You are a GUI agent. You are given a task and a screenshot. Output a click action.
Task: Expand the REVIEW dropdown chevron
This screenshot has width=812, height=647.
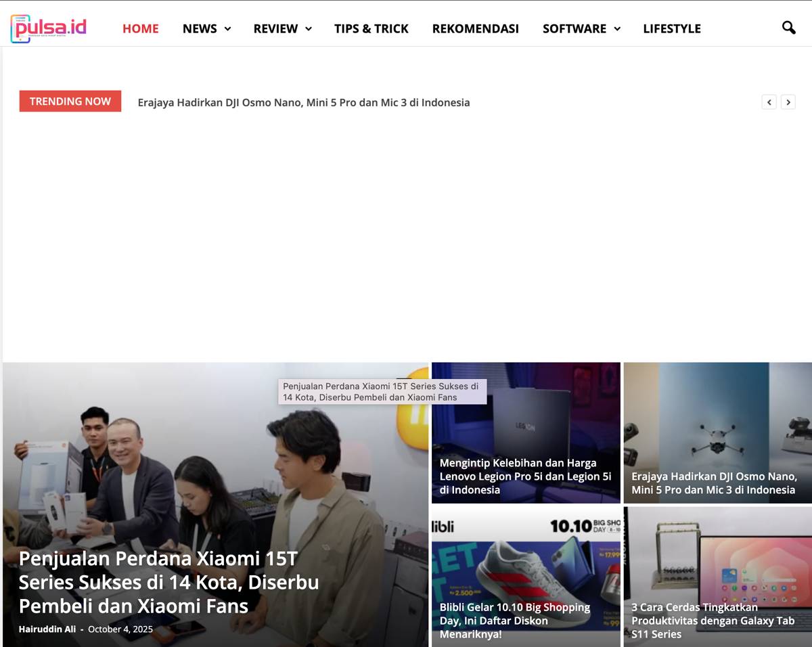[x=309, y=28]
